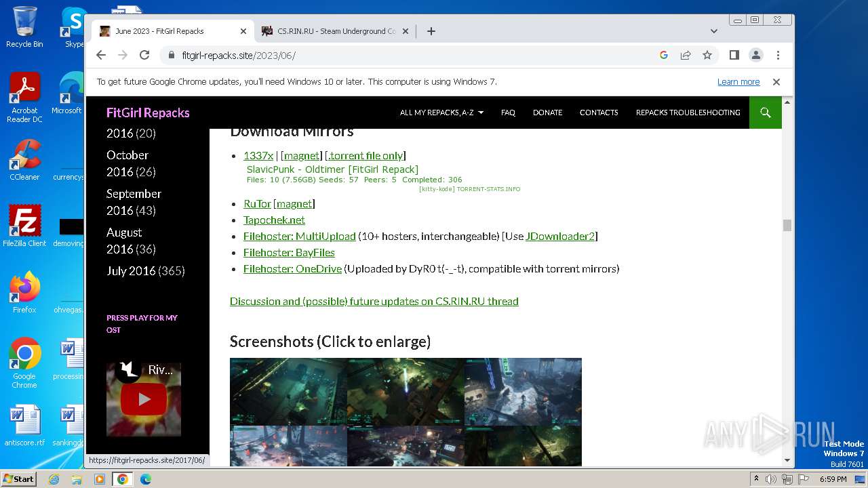The image size is (868, 488).
Task: Open the Chrome profile avatar icon
Action: 755,55
